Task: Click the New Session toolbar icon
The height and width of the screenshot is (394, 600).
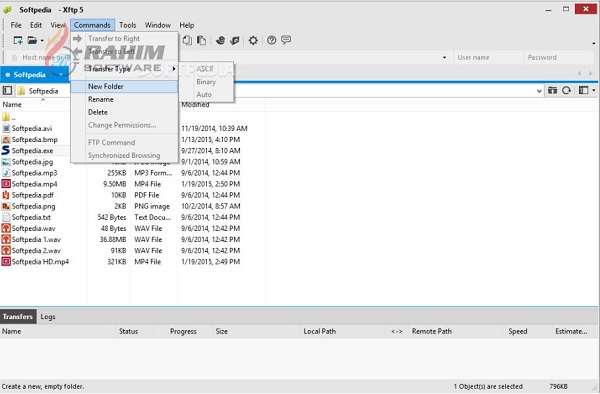Action: [18, 40]
